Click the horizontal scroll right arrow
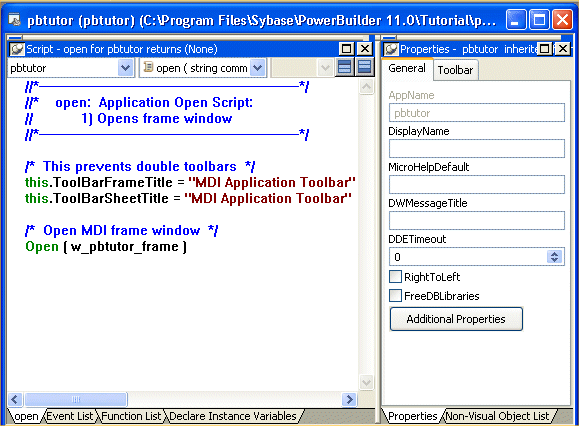579x426 pixels. pos(349,399)
